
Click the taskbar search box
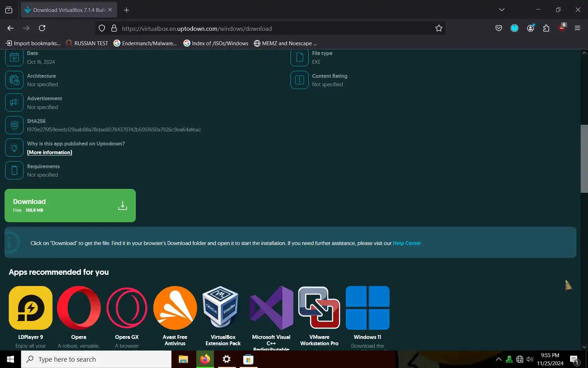pos(96,359)
